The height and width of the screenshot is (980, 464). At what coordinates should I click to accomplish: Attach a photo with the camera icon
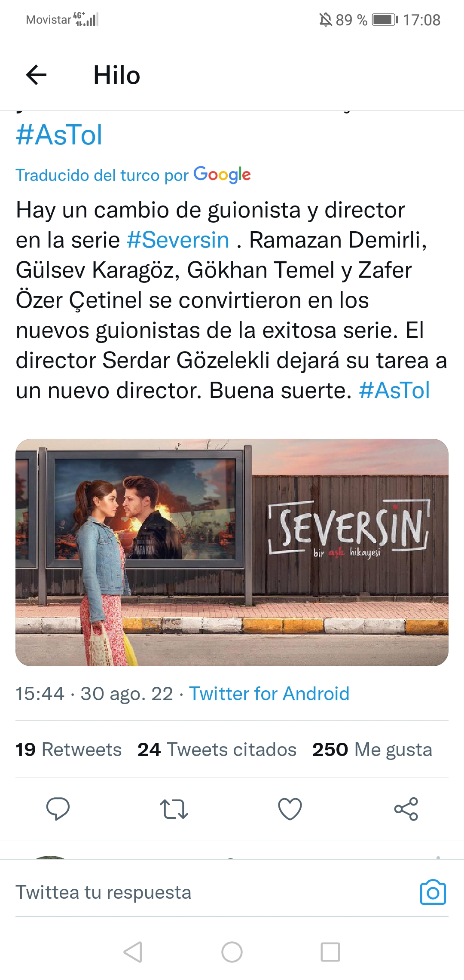pos(433,893)
